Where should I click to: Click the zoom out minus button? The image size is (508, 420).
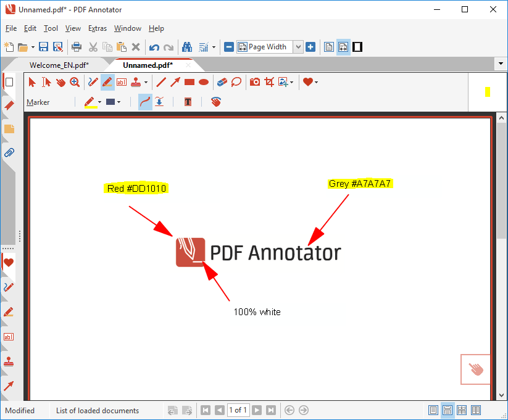(x=229, y=47)
